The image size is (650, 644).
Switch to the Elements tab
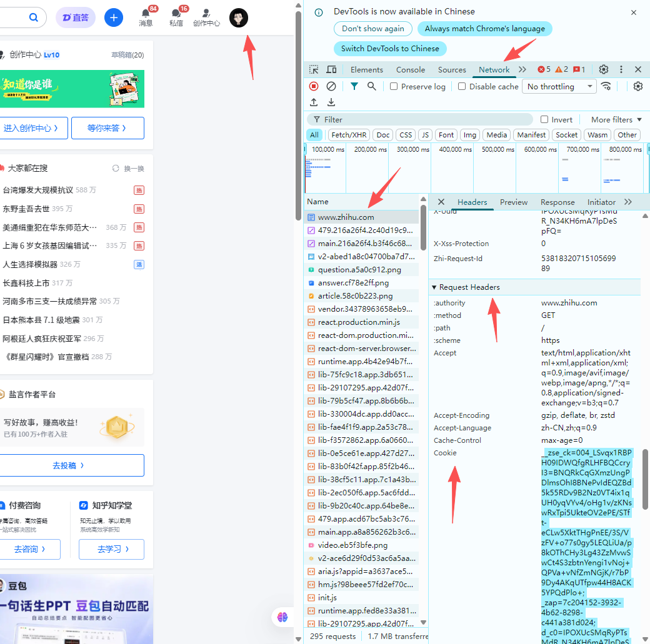click(366, 69)
